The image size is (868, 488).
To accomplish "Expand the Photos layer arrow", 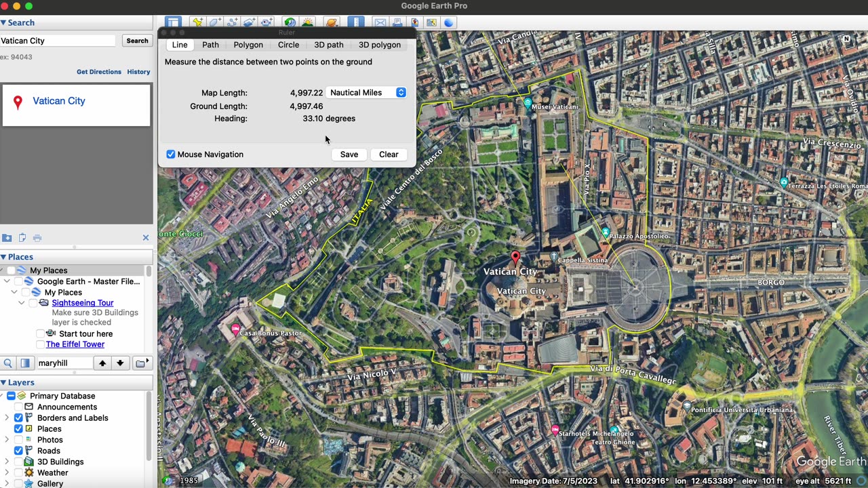I will [x=7, y=440].
